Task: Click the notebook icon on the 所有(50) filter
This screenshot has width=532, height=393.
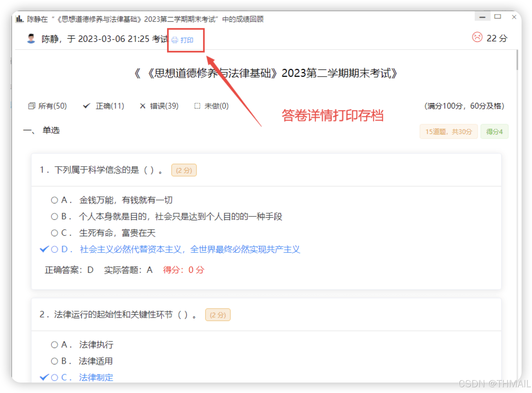Action: (x=31, y=106)
